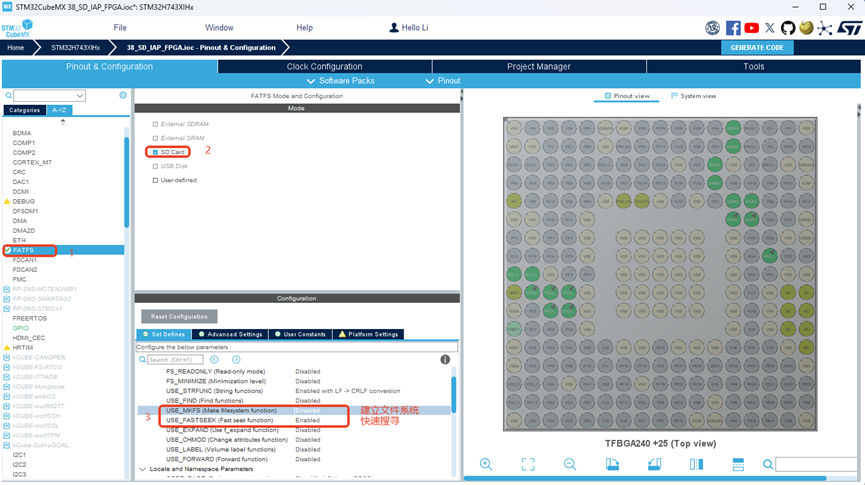
Task: Open the anniversary badge icon in header
Action: (x=713, y=28)
